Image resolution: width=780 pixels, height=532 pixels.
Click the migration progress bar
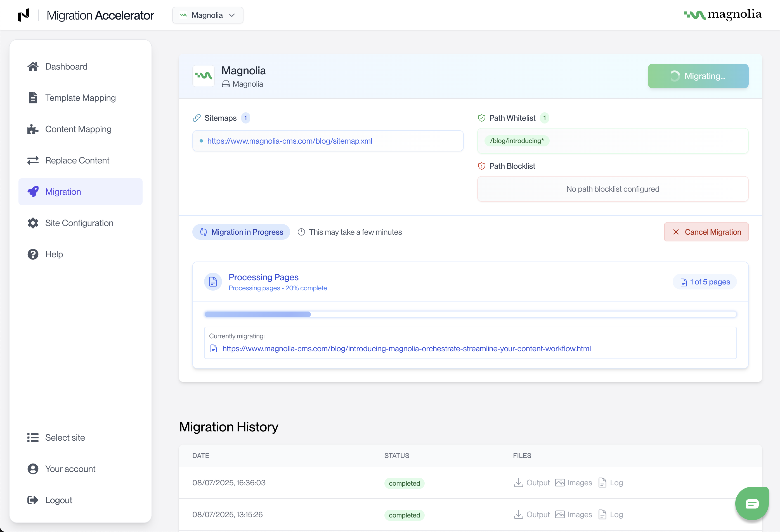click(470, 314)
